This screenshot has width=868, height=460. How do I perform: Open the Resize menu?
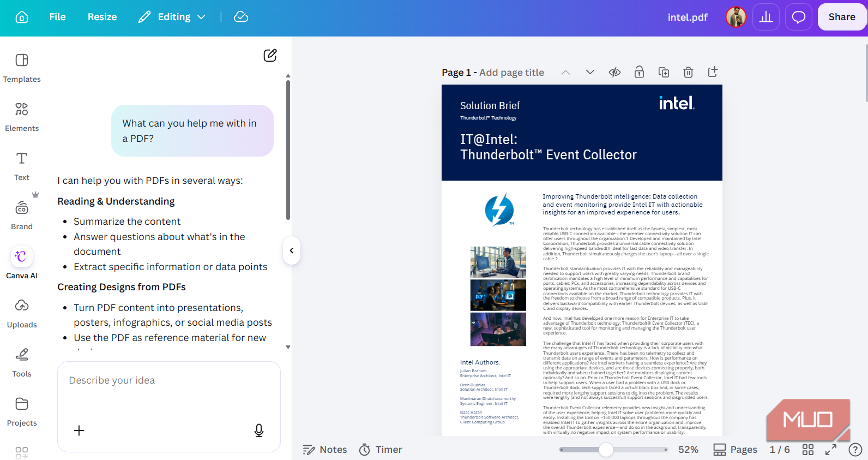[x=102, y=17]
